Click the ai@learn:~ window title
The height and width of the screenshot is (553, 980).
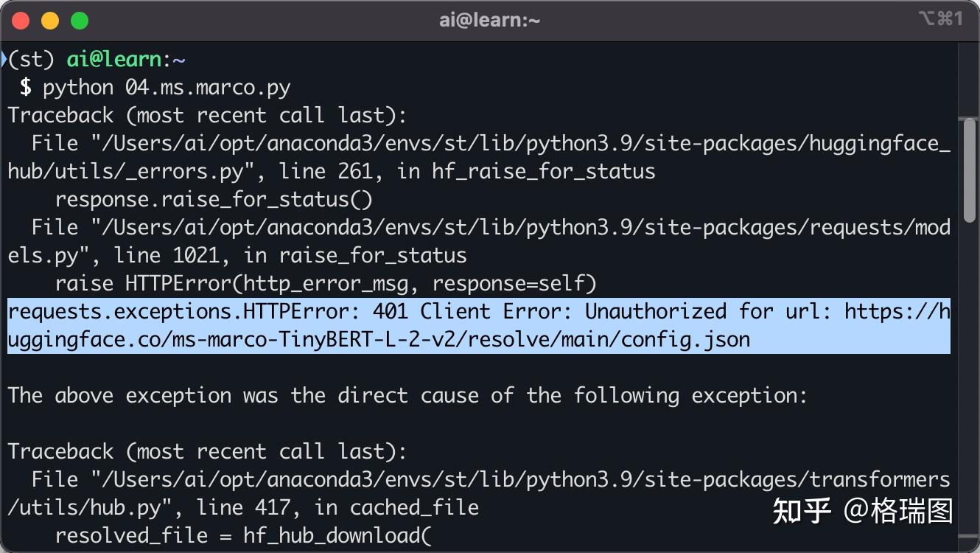click(489, 20)
